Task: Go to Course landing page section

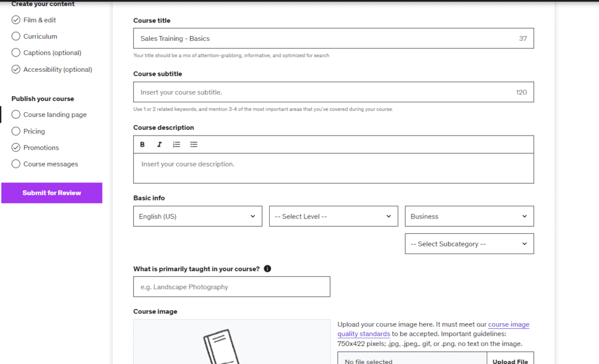Action: tap(55, 115)
